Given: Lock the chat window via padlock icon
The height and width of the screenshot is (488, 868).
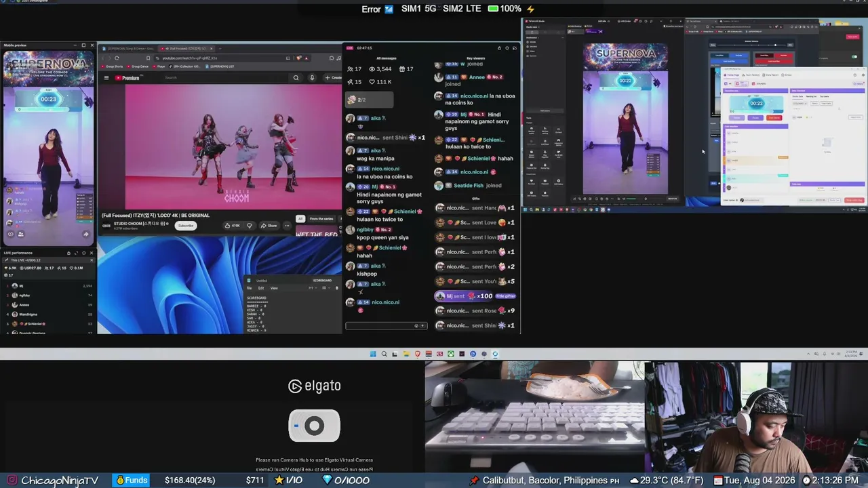Looking at the screenshot, I should click(x=499, y=48).
